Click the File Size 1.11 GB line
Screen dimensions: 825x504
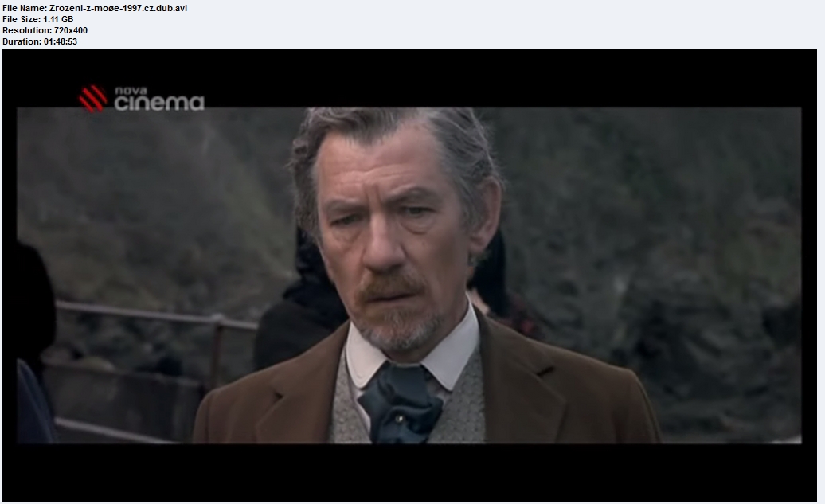(x=38, y=19)
